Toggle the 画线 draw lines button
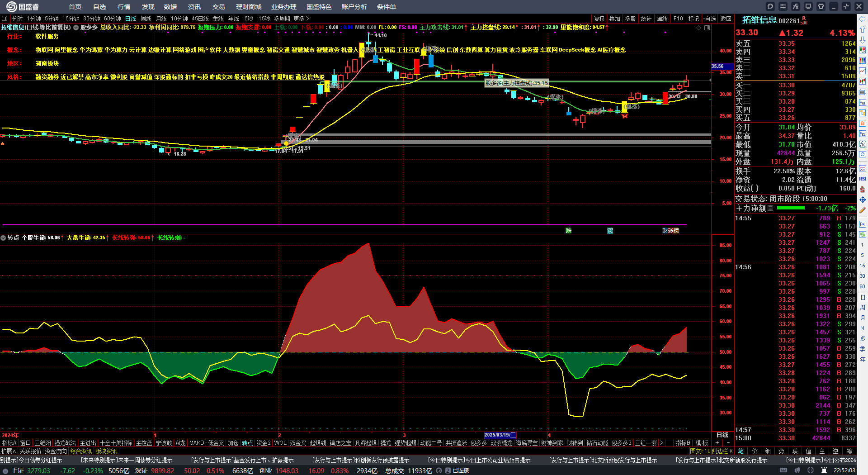Viewport: 868px width, 475px height. tap(662, 19)
